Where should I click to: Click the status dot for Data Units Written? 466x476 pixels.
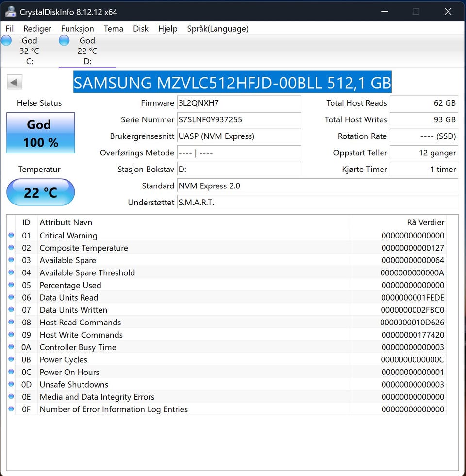pyautogui.click(x=11, y=310)
